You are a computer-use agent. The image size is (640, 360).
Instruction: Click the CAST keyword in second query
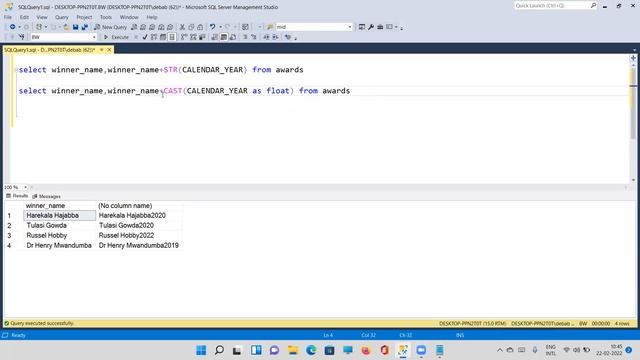[x=173, y=91]
